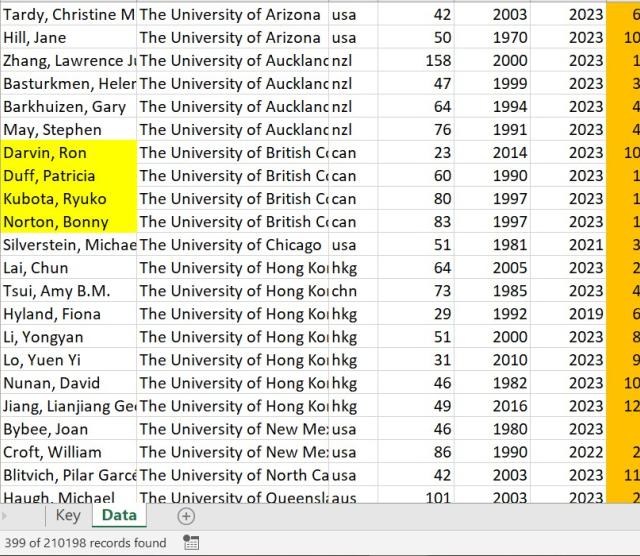Click year 1970 in Hill row
This screenshot has width=640, height=556.
[492, 38]
